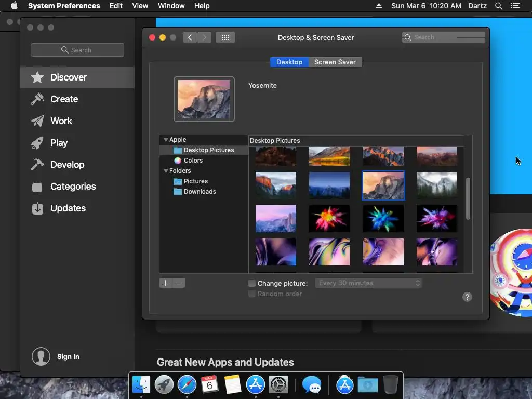
Task: Select the Downloads folder
Action: click(x=204, y=192)
